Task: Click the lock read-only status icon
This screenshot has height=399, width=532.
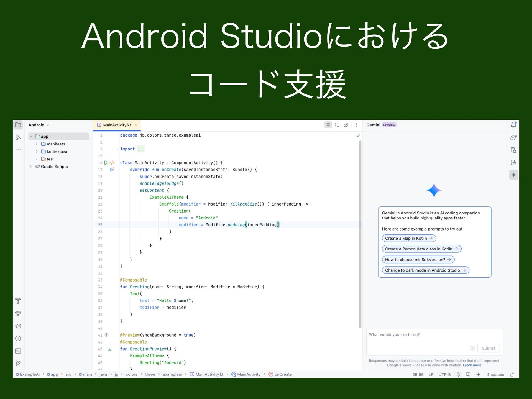Action: click(512, 375)
